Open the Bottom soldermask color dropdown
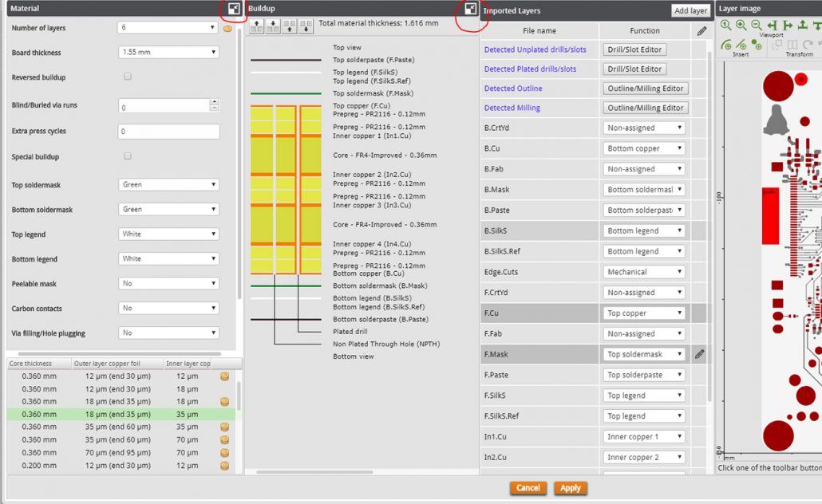 [x=168, y=209]
